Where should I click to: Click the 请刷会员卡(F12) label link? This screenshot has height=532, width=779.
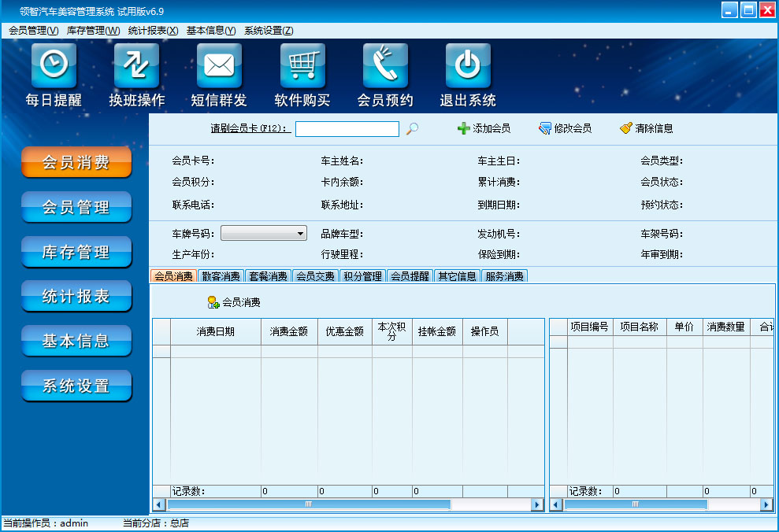point(250,128)
